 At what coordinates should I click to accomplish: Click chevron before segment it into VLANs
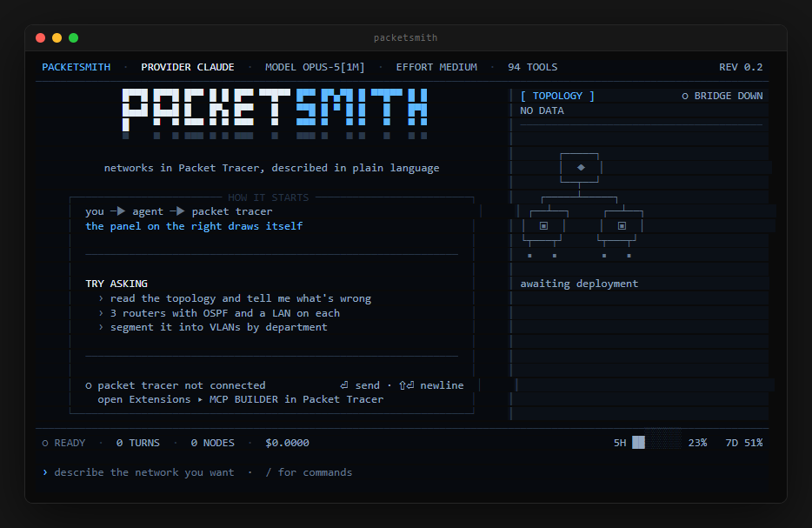coord(101,327)
